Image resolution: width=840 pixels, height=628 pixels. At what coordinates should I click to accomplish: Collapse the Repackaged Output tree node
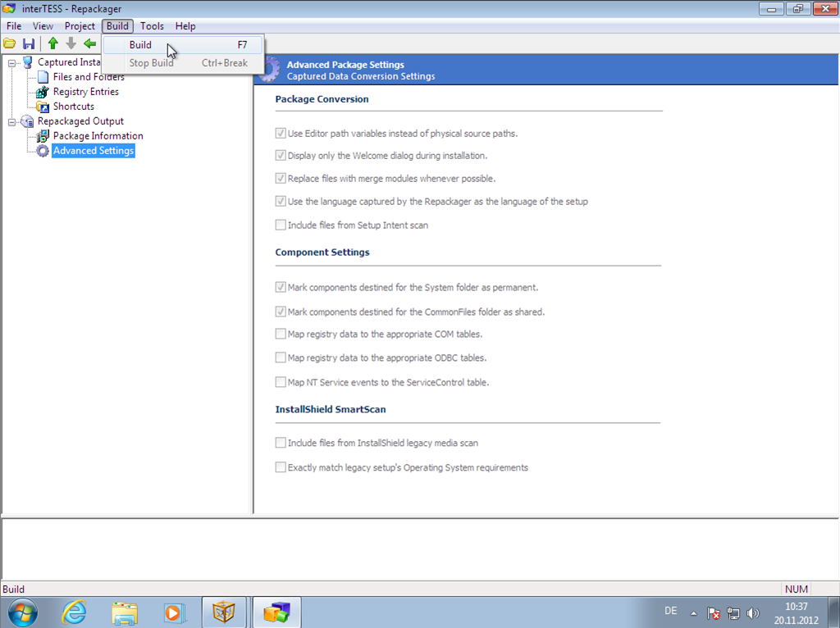12,121
